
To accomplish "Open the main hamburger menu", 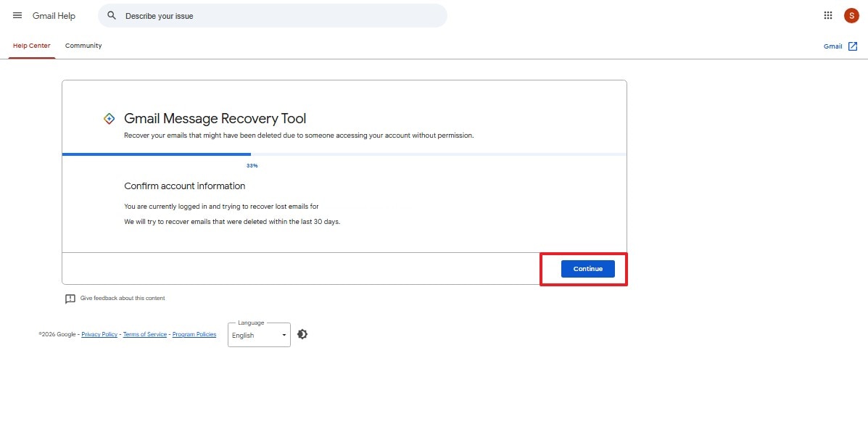I will (x=17, y=15).
